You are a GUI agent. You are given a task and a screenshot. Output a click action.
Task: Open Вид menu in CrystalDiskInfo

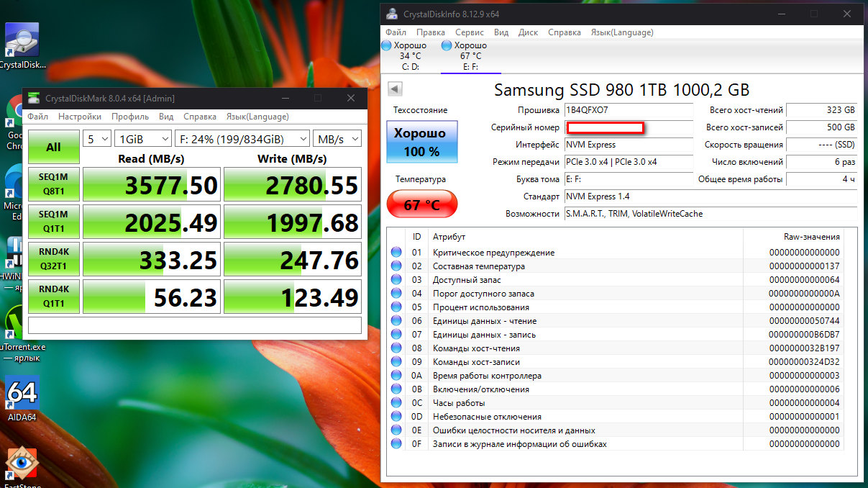(x=501, y=32)
